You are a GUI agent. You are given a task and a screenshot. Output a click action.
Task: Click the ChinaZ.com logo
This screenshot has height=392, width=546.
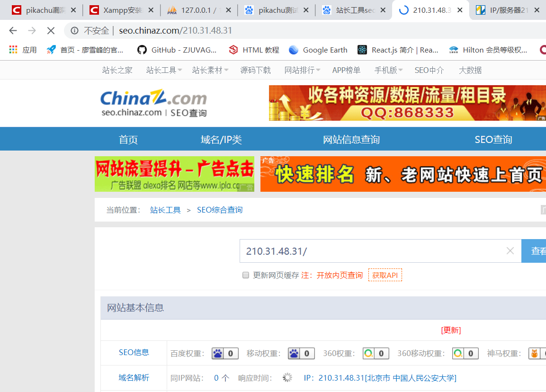tap(153, 103)
